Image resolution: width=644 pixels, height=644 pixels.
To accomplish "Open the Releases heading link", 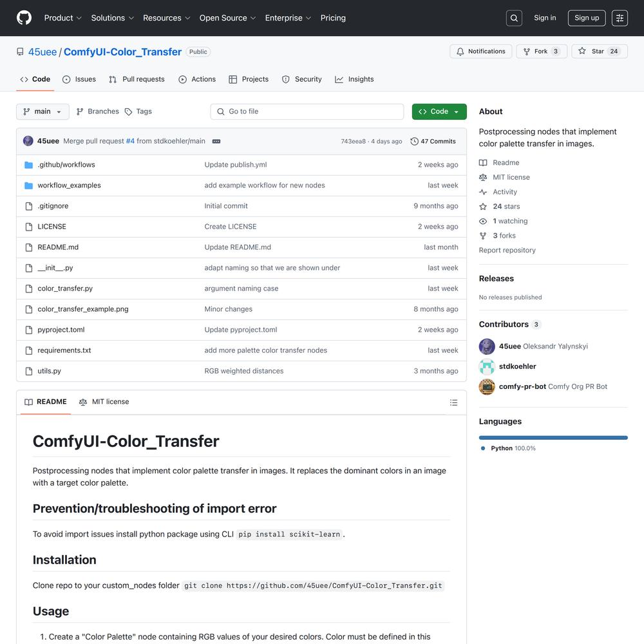I will pyautogui.click(x=496, y=278).
